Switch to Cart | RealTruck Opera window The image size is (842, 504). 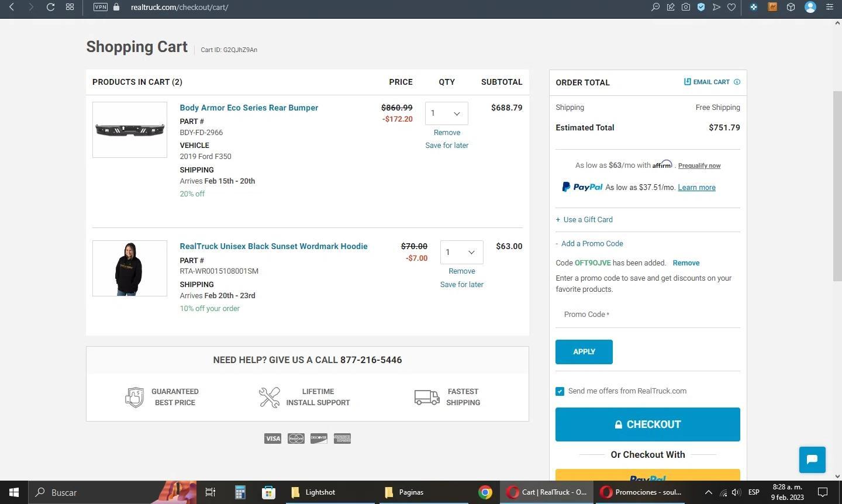coord(547,492)
